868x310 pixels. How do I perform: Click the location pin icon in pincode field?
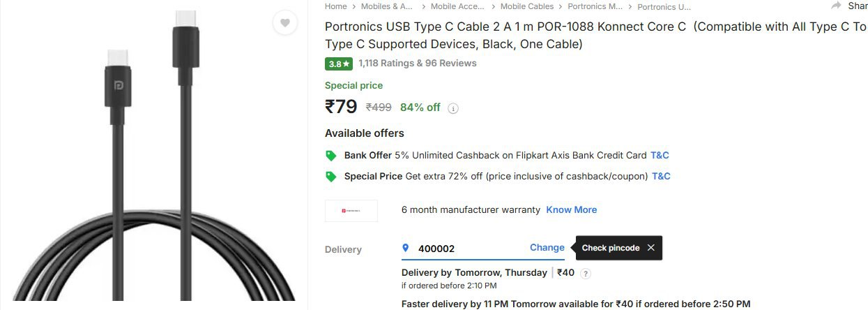pyautogui.click(x=406, y=248)
